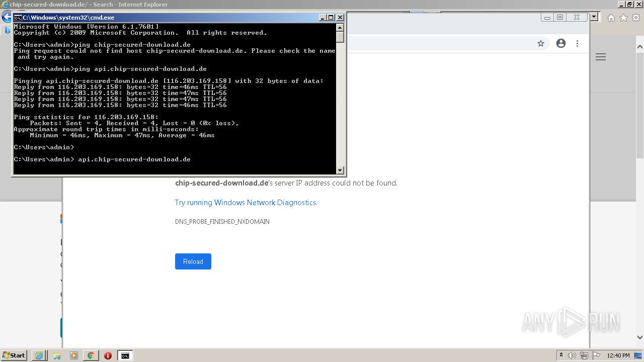Maximize the cmd.exe window
This screenshot has height=362, width=644.
click(331, 18)
